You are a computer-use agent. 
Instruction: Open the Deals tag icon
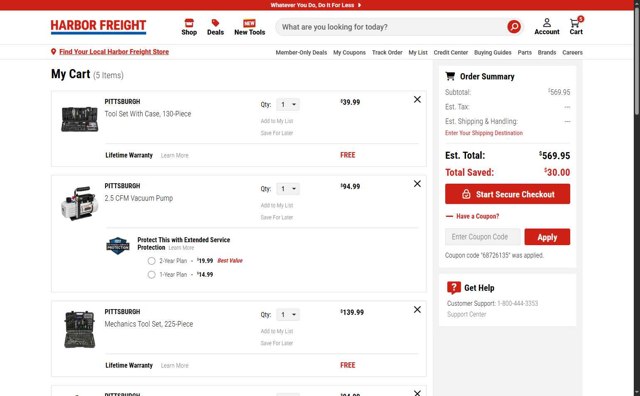[x=215, y=23]
